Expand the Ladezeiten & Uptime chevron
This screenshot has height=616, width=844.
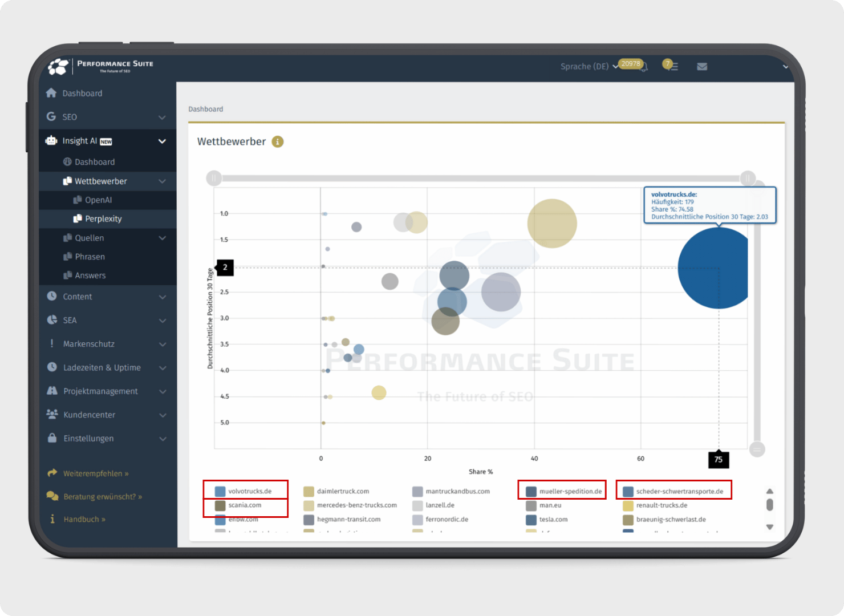(x=163, y=368)
